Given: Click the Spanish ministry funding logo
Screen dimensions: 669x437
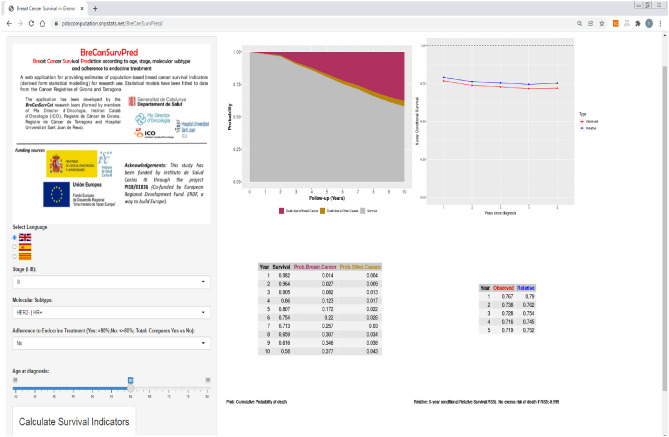Looking at the screenshot, I should pyautogui.click(x=72, y=164).
